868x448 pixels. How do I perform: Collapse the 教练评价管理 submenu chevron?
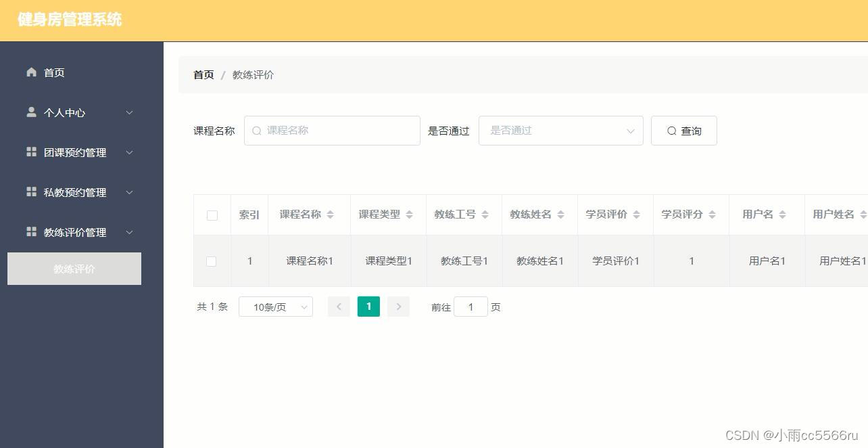point(130,232)
